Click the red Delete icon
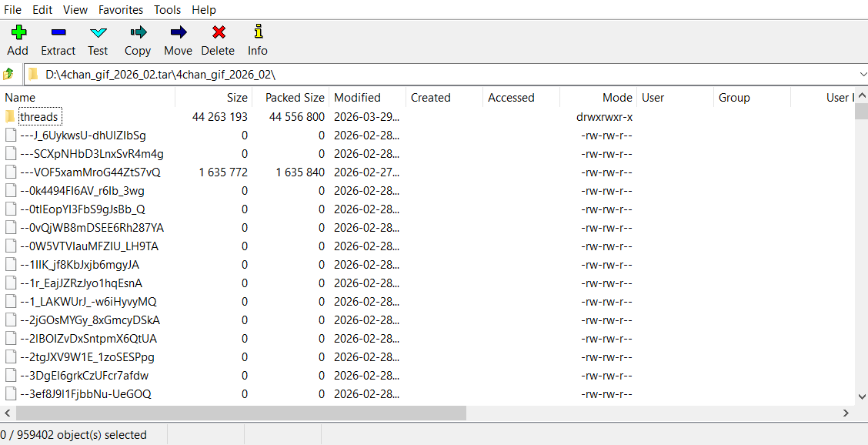 click(219, 32)
